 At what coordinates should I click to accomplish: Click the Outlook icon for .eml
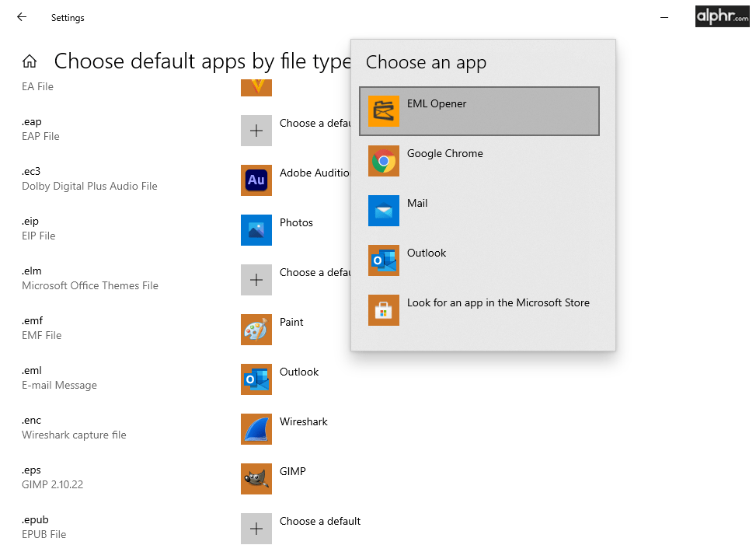point(256,379)
